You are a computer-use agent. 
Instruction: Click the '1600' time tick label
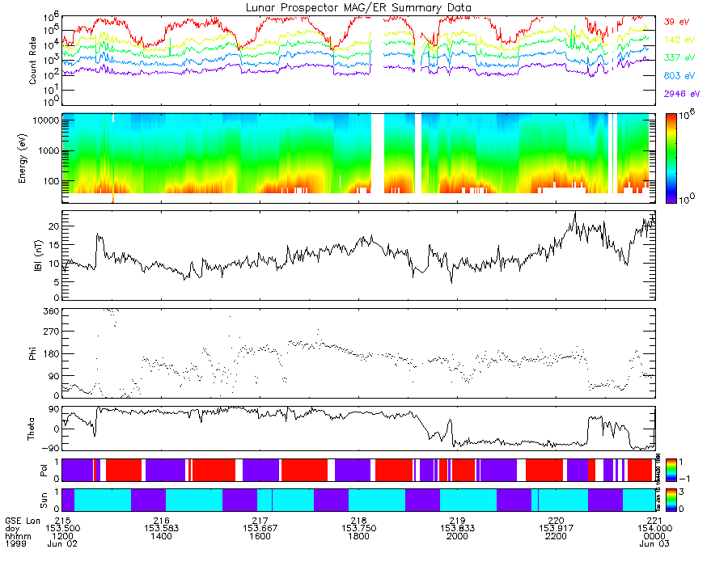pyautogui.click(x=260, y=536)
